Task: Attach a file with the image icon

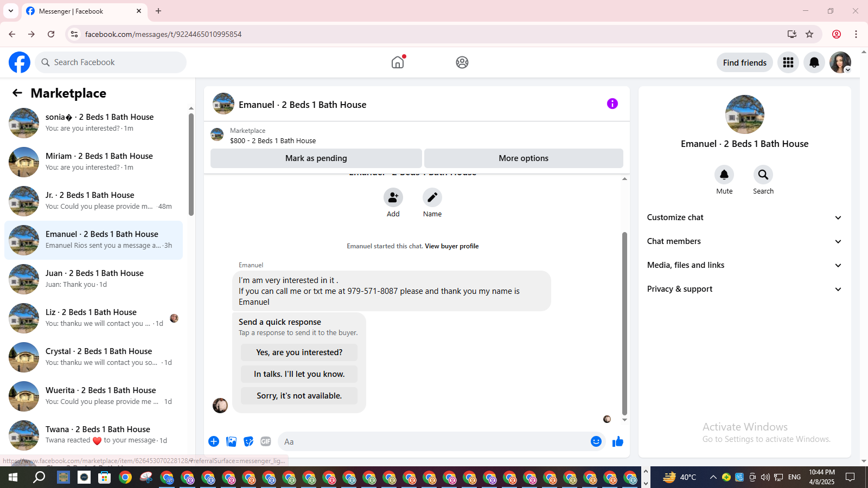Action: coord(232,441)
